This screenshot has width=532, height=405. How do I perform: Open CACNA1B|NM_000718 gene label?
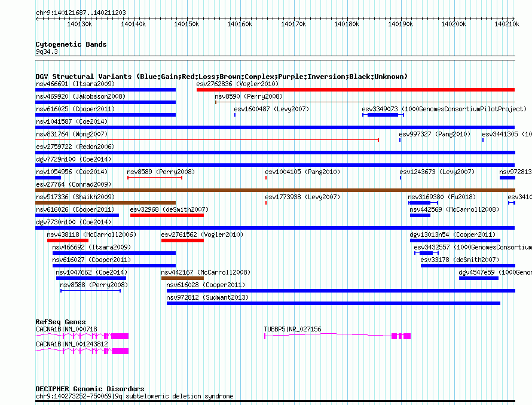point(66,329)
